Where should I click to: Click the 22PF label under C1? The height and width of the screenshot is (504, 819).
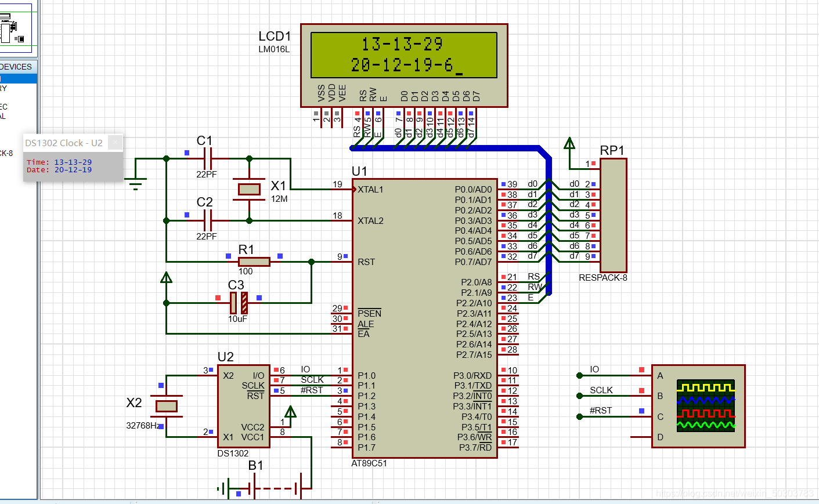point(207,175)
